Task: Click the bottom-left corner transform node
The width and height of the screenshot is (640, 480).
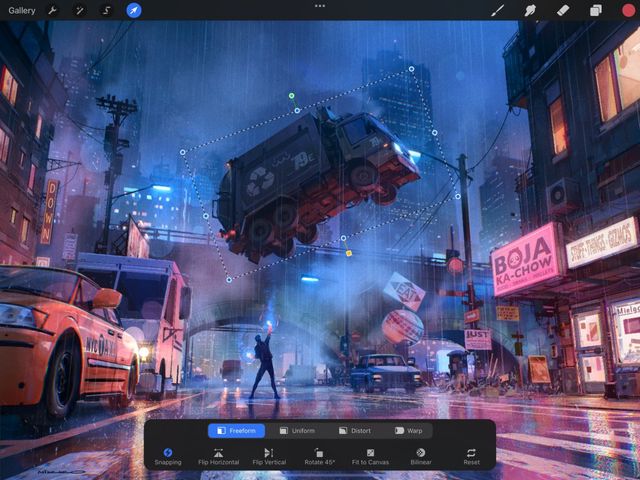Action: (229, 280)
